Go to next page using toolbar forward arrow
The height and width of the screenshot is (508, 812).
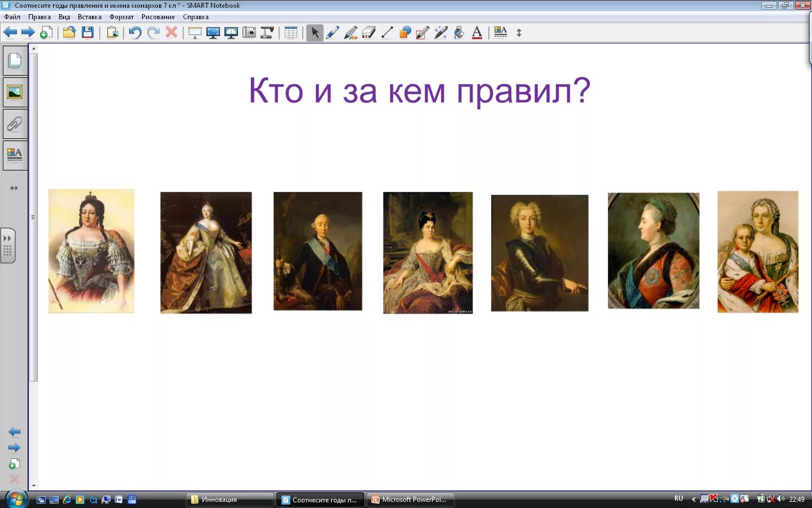tap(28, 32)
